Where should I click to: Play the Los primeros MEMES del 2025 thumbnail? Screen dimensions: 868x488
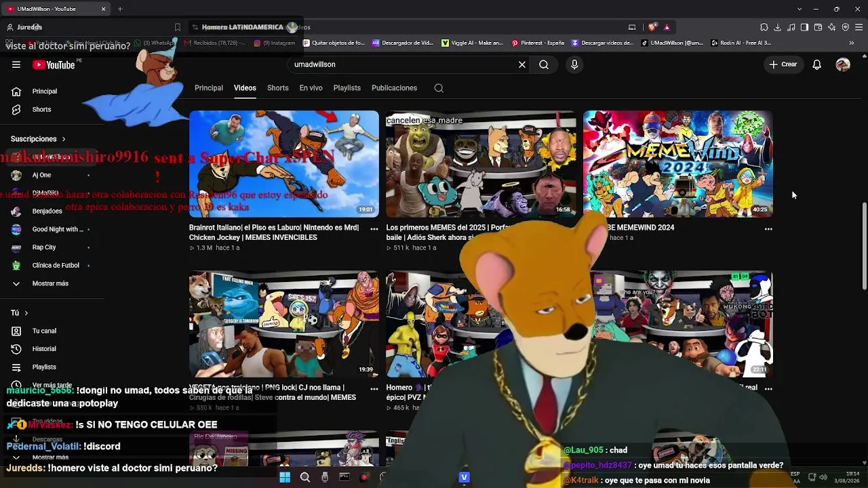point(481,164)
